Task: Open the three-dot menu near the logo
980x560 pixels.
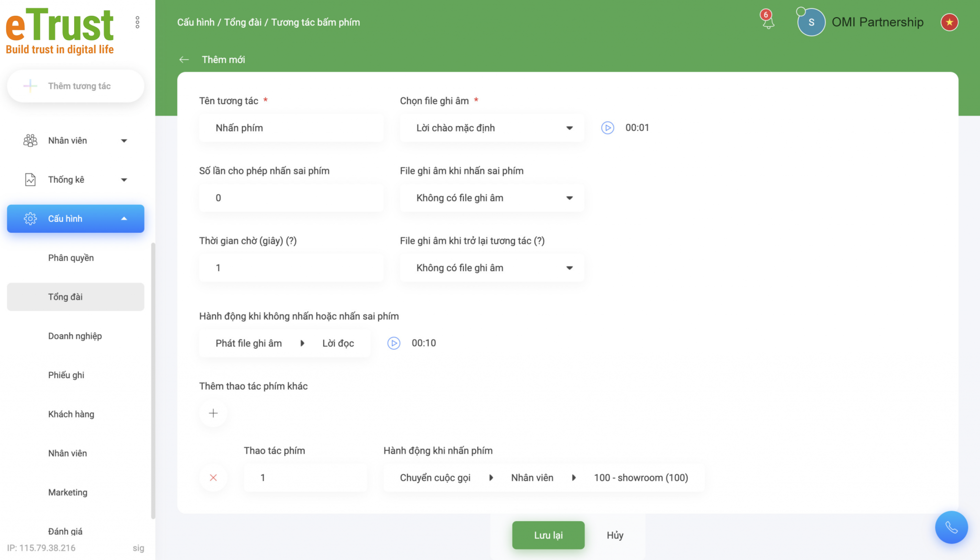Action: pyautogui.click(x=137, y=22)
